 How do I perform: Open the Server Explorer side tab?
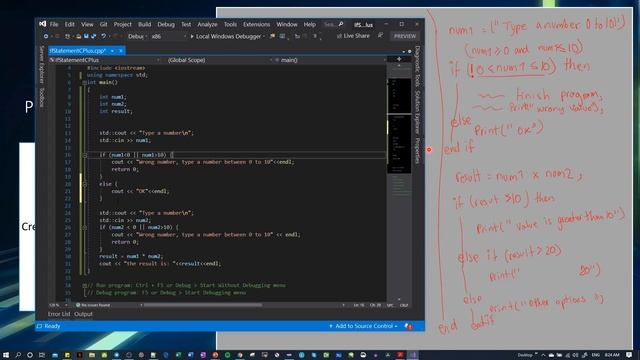pos(41,64)
